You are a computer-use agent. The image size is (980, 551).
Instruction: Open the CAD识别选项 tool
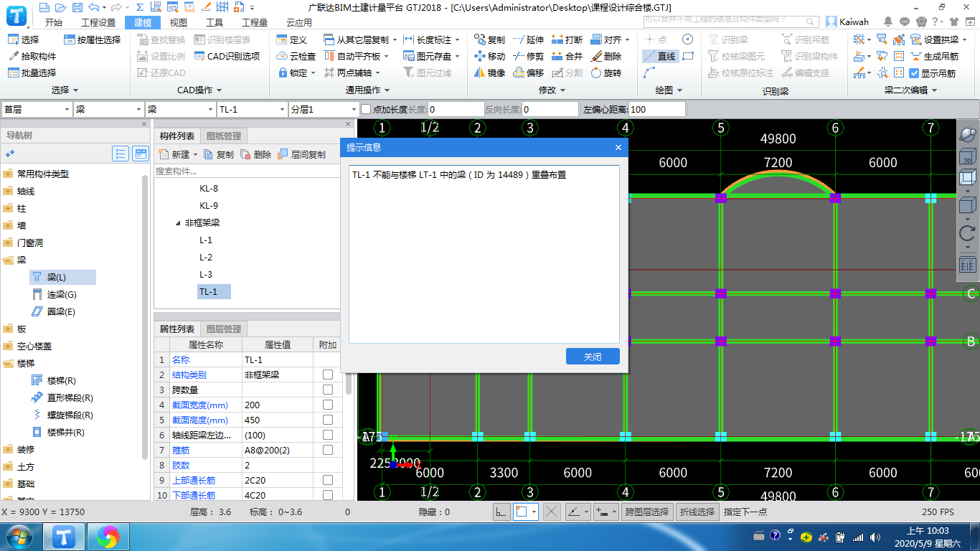pyautogui.click(x=227, y=56)
